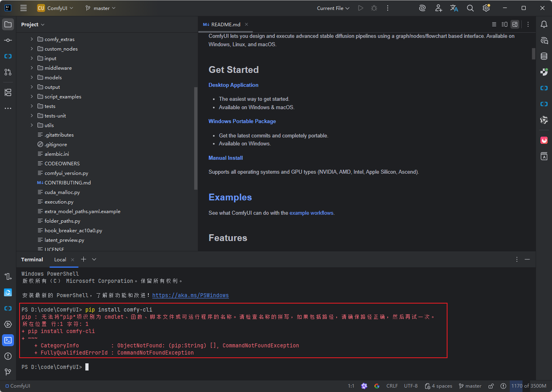Show more tool windows ellipsis

[x=8, y=108]
